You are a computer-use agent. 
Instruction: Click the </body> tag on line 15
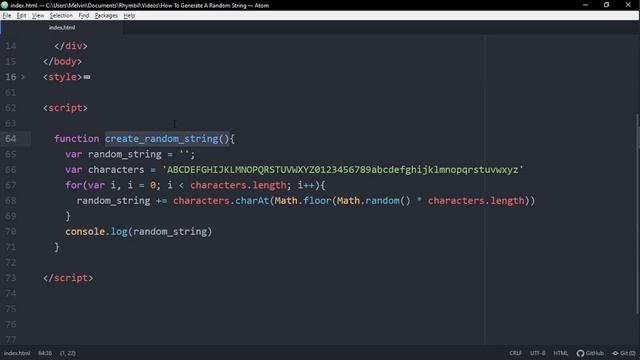tap(62, 62)
